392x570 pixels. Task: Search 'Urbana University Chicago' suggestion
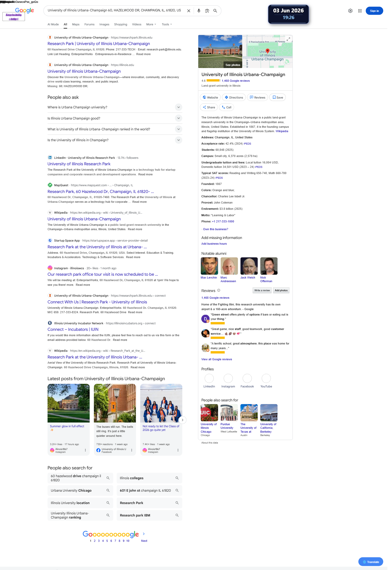(80, 490)
